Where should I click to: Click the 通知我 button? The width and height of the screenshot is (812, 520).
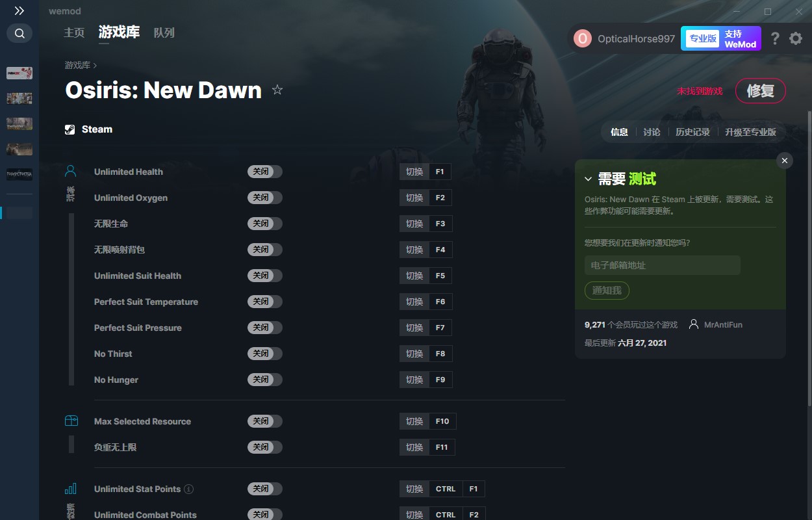(x=607, y=291)
